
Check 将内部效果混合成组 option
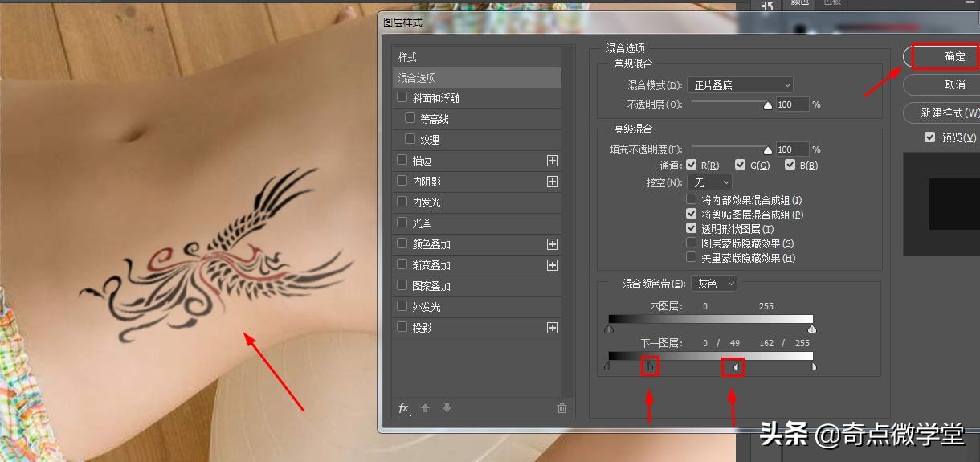point(692,199)
